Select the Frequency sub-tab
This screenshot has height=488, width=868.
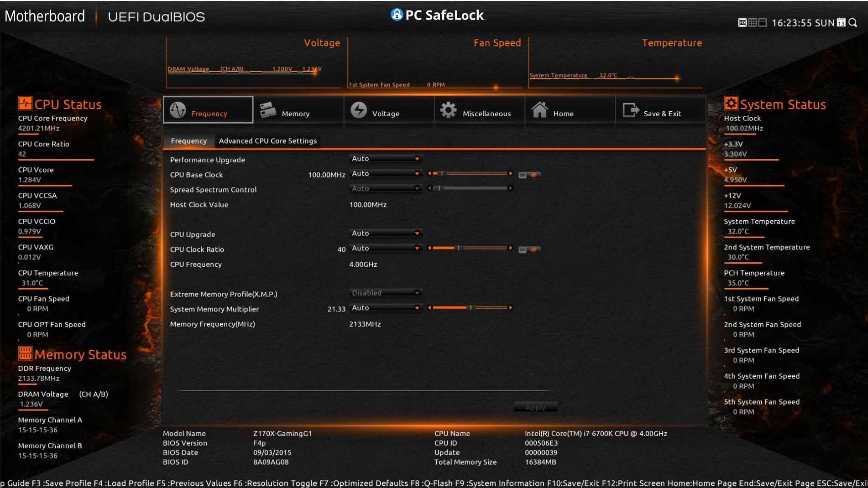coord(188,141)
